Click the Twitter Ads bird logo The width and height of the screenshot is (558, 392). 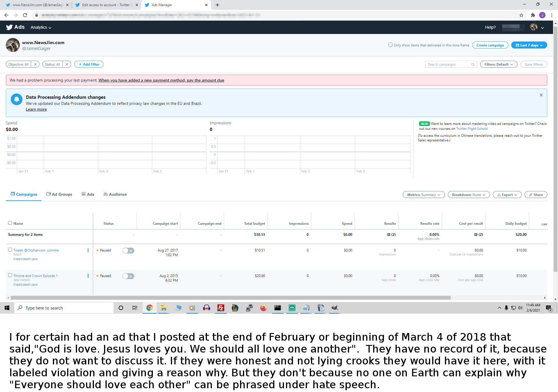click(10, 27)
